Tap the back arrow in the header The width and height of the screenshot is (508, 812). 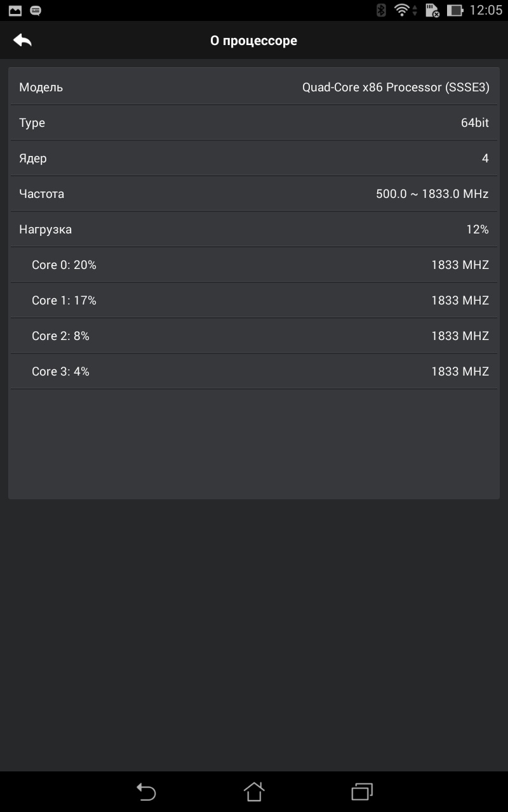[22, 41]
